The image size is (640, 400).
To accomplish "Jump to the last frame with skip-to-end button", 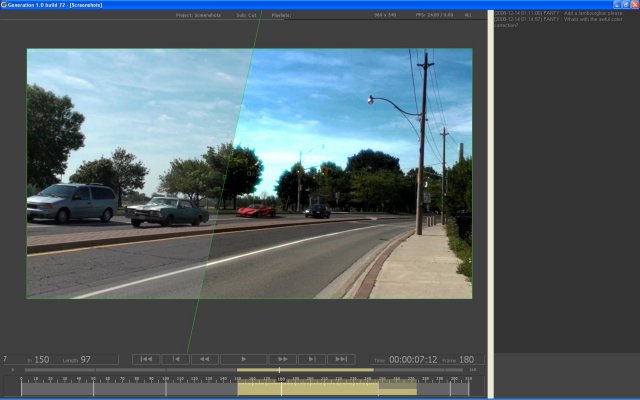I will (x=341, y=359).
